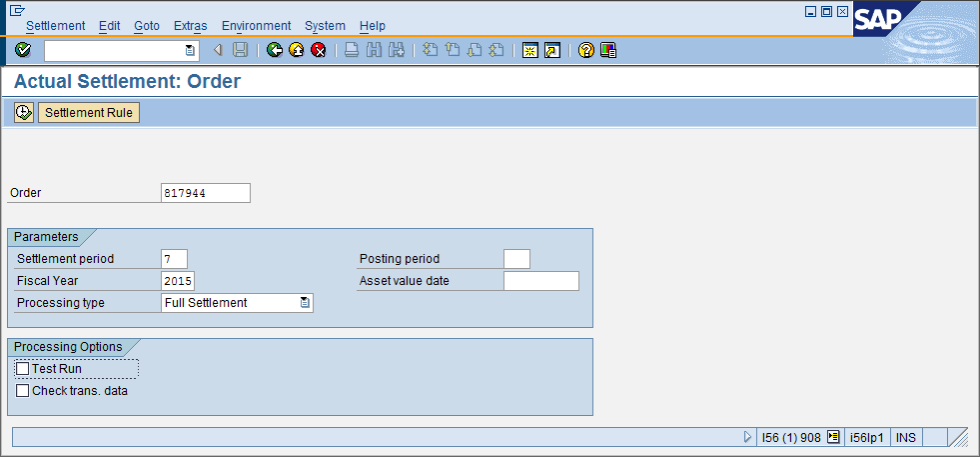Click the green checkmark Enter icon

[23, 50]
